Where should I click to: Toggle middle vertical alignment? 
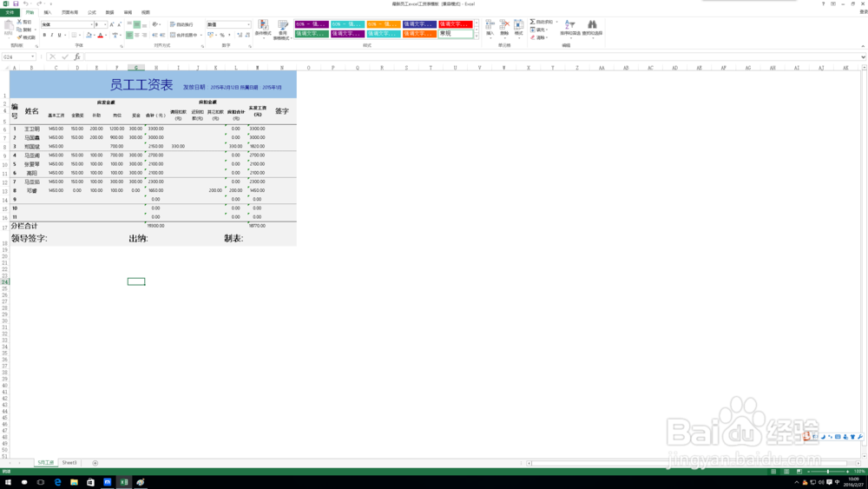[x=137, y=24]
